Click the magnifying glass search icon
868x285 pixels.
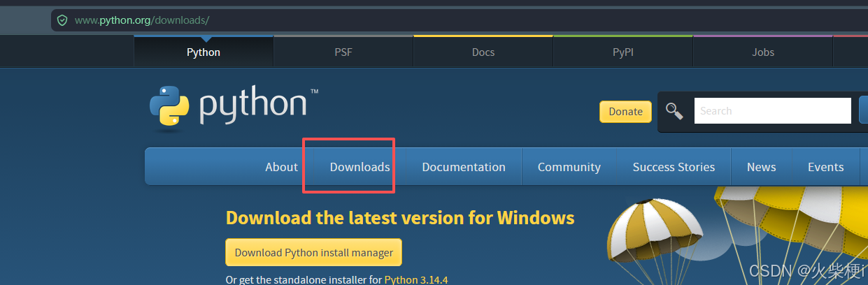[x=674, y=111]
